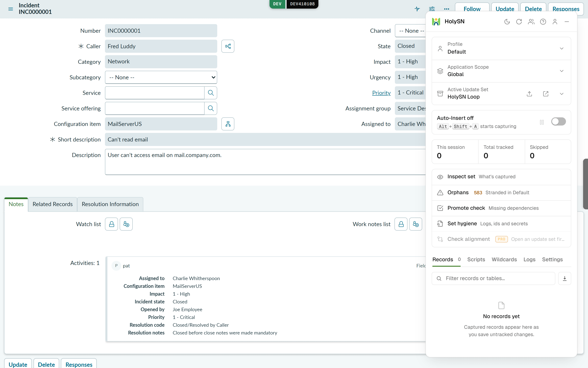This screenshot has width=588, height=368.
Task: Open the Subcategory dropdown
Action: (x=161, y=77)
